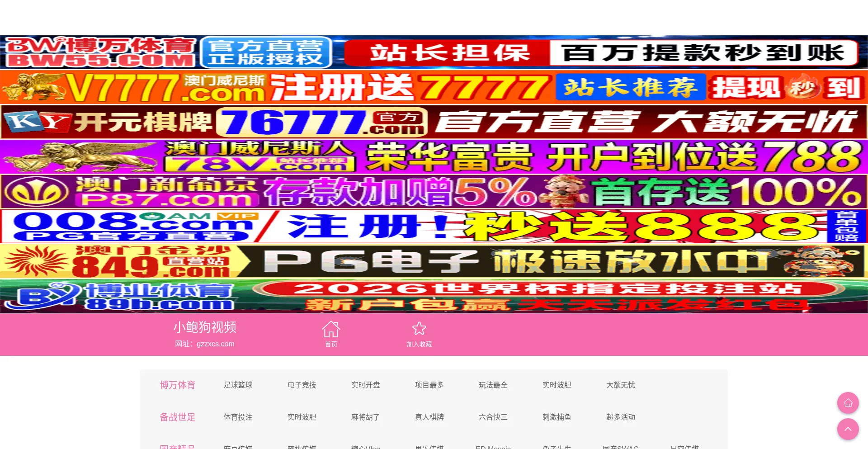The image size is (868, 449).
Task: Open the 电子竞技 link
Action: click(x=302, y=385)
